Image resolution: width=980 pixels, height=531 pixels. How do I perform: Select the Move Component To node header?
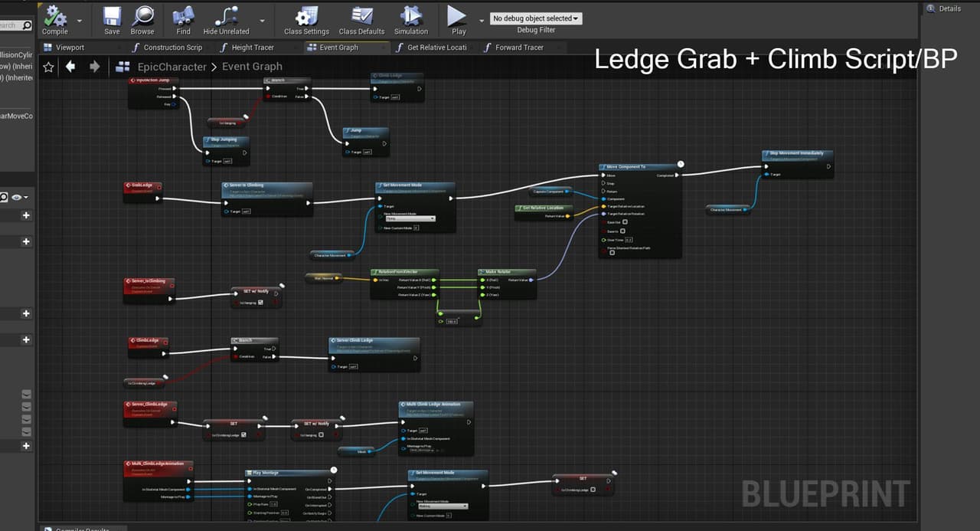click(x=639, y=167)
